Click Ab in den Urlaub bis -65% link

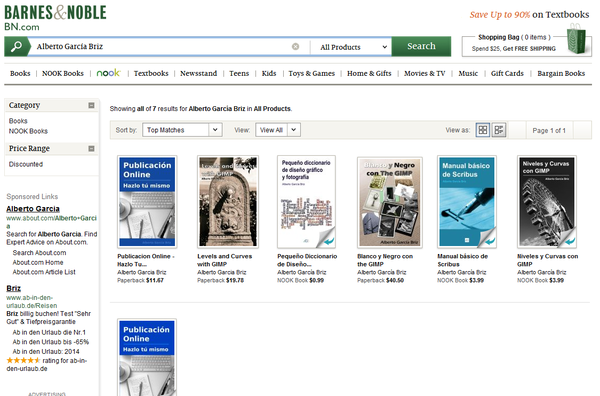pyautogui.click(x=51, y=342)
